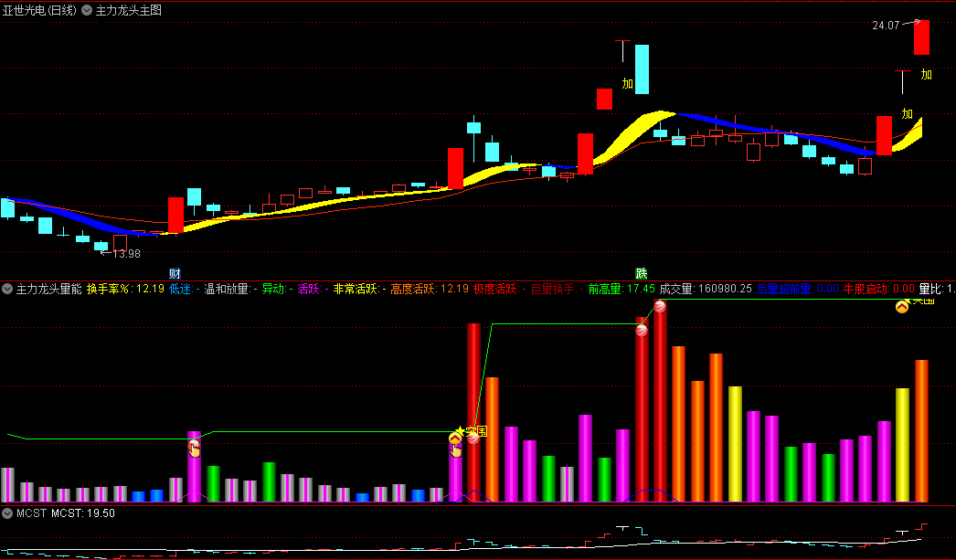Click the 跌 marker below the price chart

point(641,273)
